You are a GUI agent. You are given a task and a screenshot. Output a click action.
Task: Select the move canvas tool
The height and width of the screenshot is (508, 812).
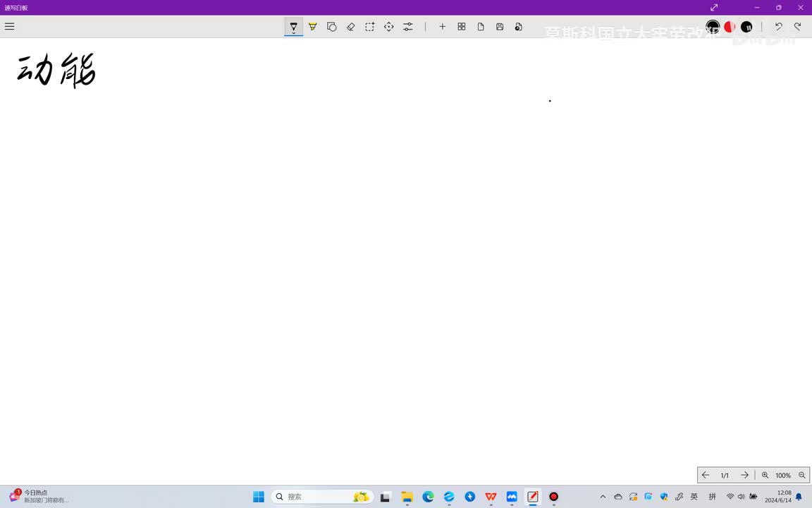click(389, 26)
